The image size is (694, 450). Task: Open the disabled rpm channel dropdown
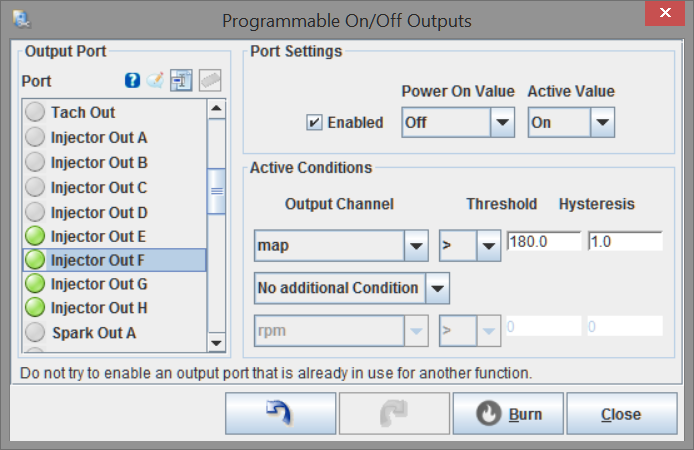point(341,331)
